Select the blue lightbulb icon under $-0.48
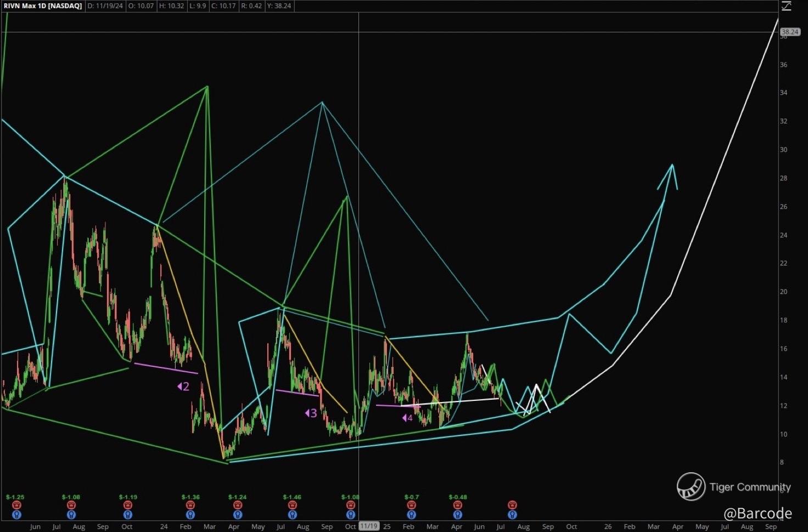 [458, 515]
